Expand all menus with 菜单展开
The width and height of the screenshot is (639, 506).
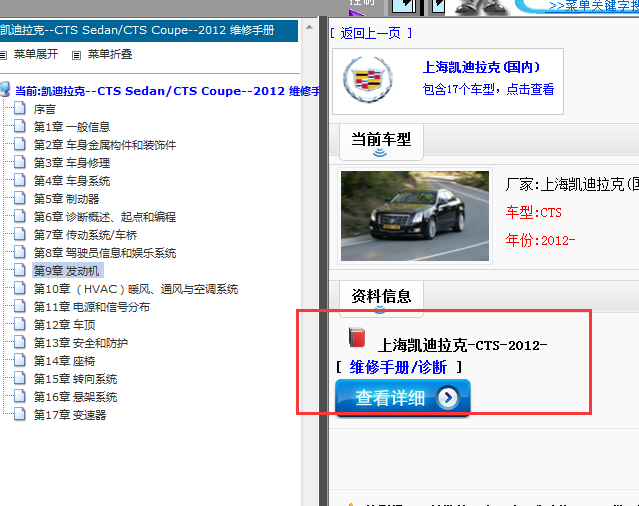(x=36, y=54)
